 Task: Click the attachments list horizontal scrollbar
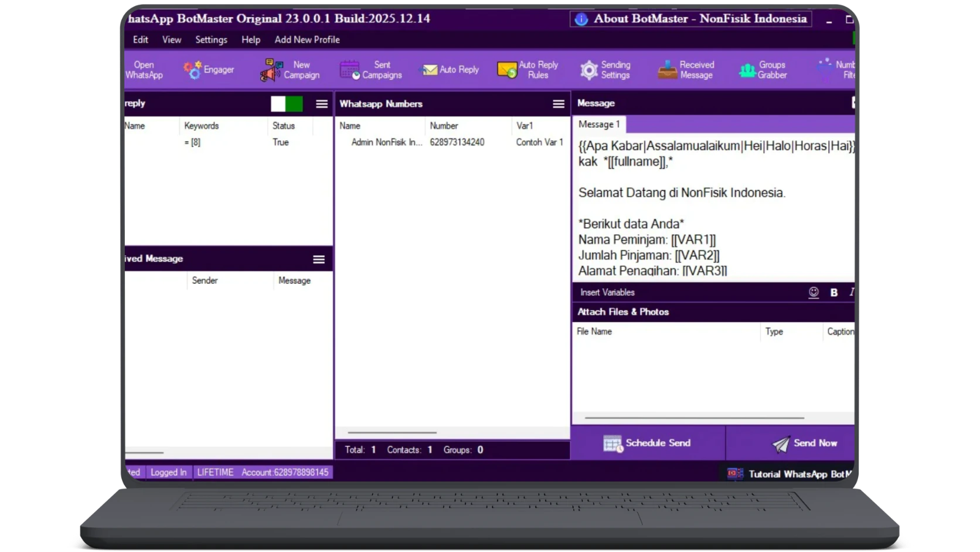(695, 418)
